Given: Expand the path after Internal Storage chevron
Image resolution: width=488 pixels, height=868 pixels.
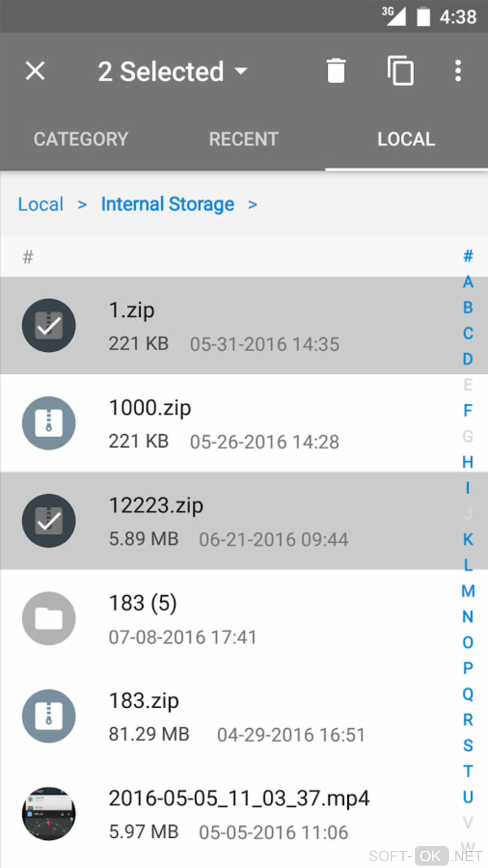Looking at the screenshot, I should click(253, 205).
